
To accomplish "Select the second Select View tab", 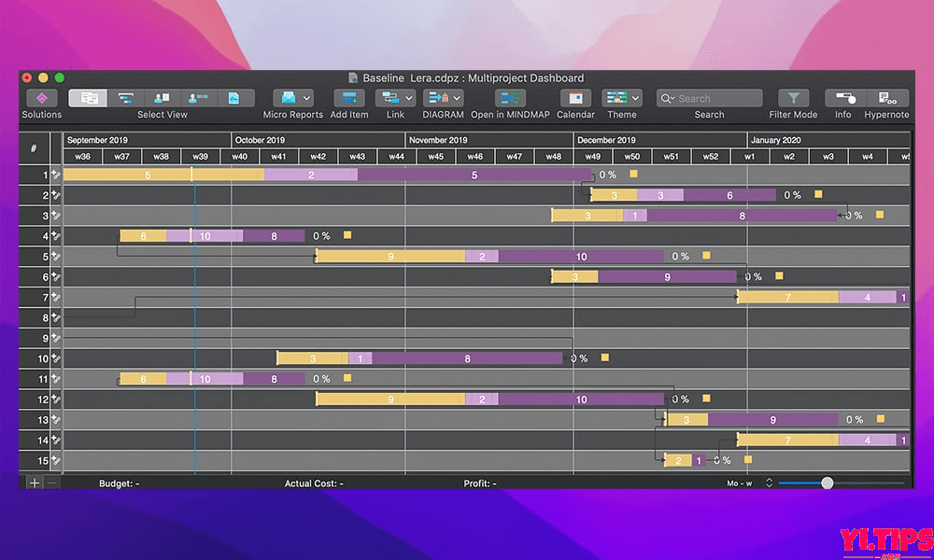I will pyautogui.click(x=125, y=98).
